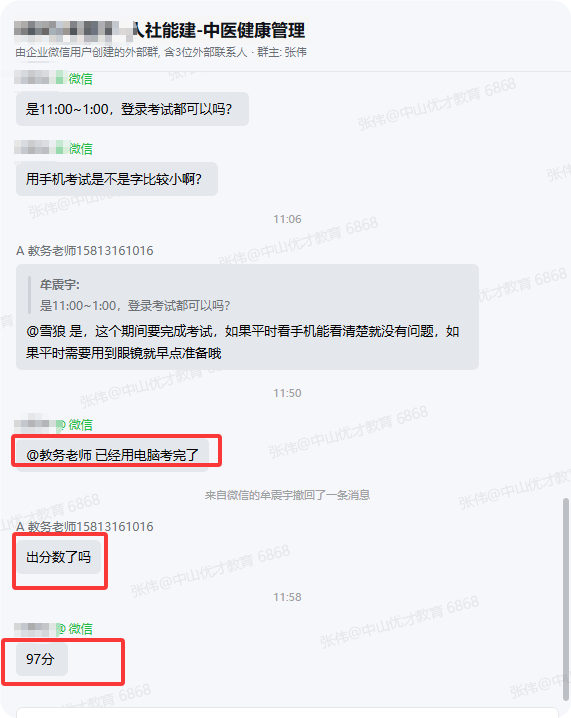
Task: Open sender name above 出分数了吗 message
Action: [85, 527]
